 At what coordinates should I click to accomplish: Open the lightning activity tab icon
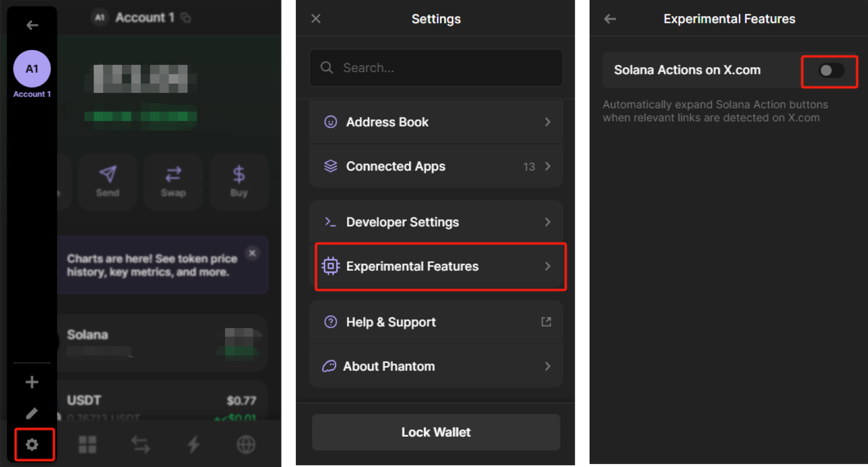(193, 445)
